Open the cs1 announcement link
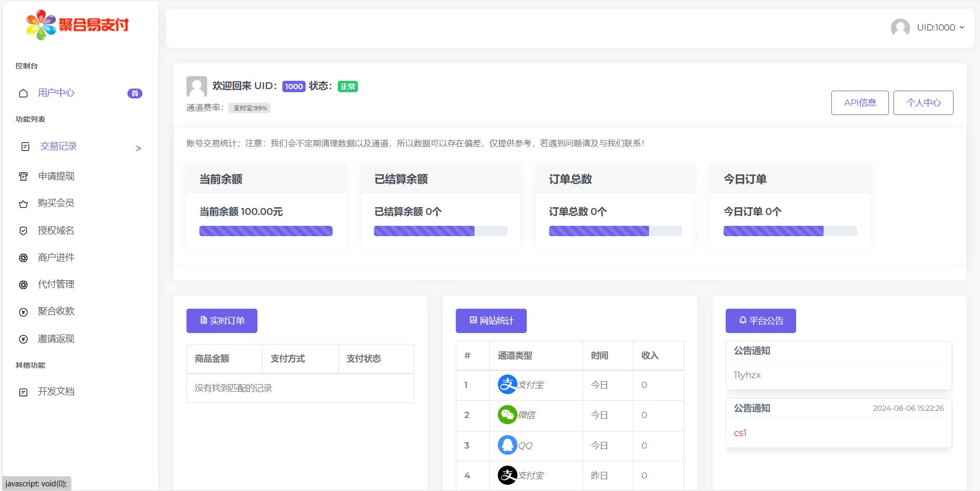This screenshot has width=980, height=491. coord(740,433)
